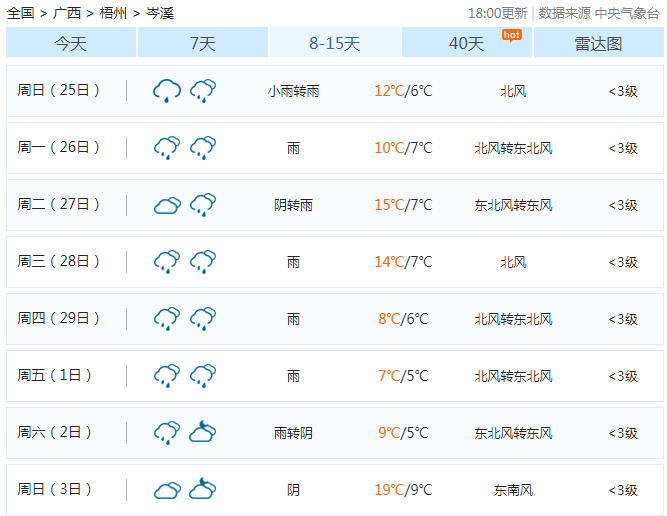Click the orange hot badge
667x516 pixels.
[x=511, y=34]
